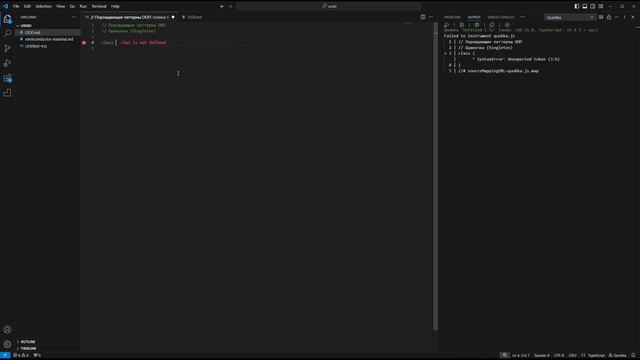The height and width of the screenshot is (360, 640).
Task: Open the Explorer view in the activity bar
Action: point(7,19)
